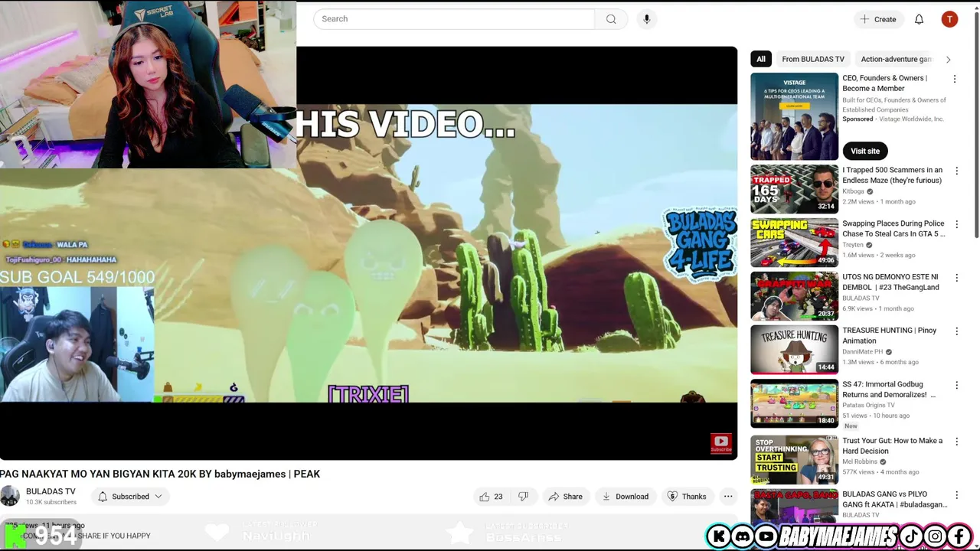This screenshot has height=551, width=980.
Task: Open the Vistage CEO ad thumbnail
Action: [x=795, y=116]
